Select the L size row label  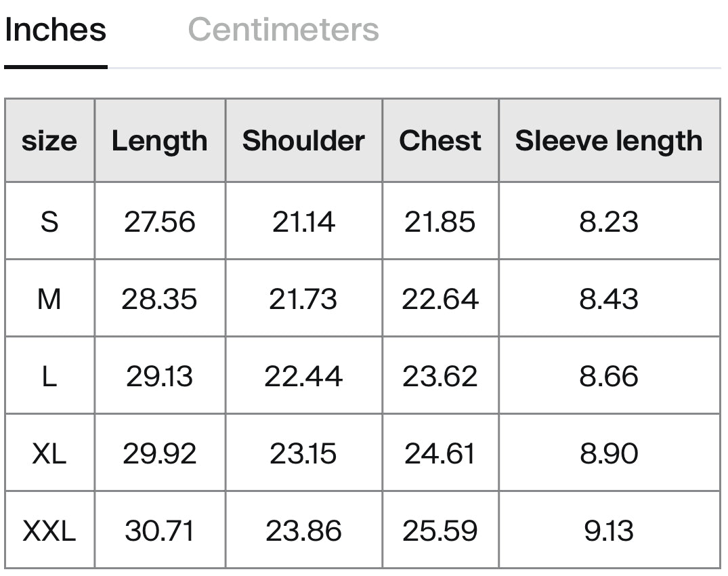coord(49,376)
